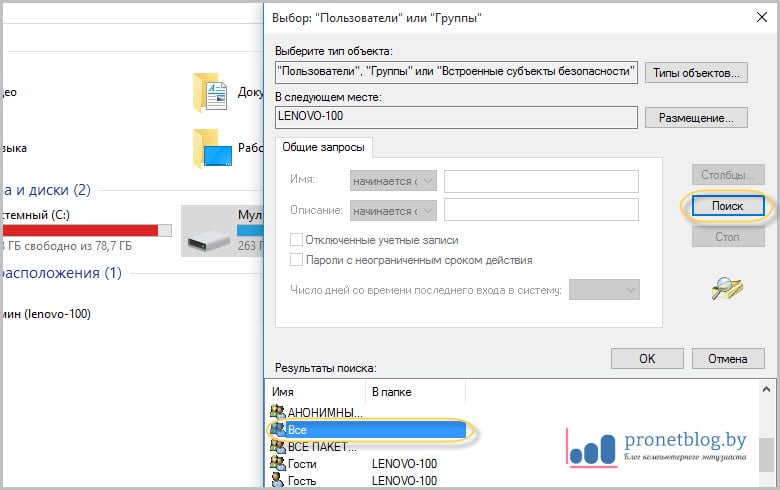Switch to the Общие запросы tab
This screenshot has width=780, height=490.
322,147
